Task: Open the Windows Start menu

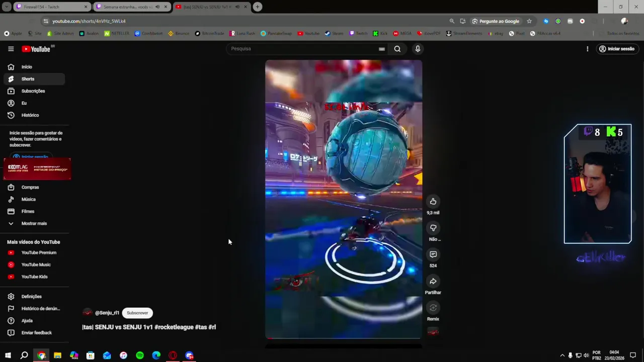Action: (x=8, y=355)
